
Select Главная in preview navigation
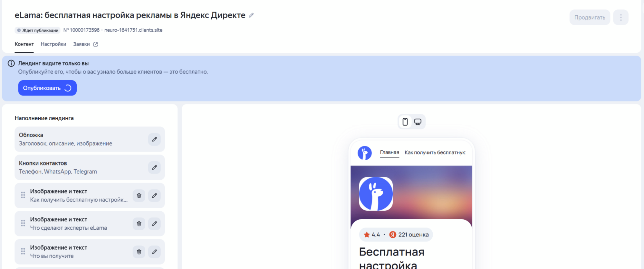coord(389,152)
